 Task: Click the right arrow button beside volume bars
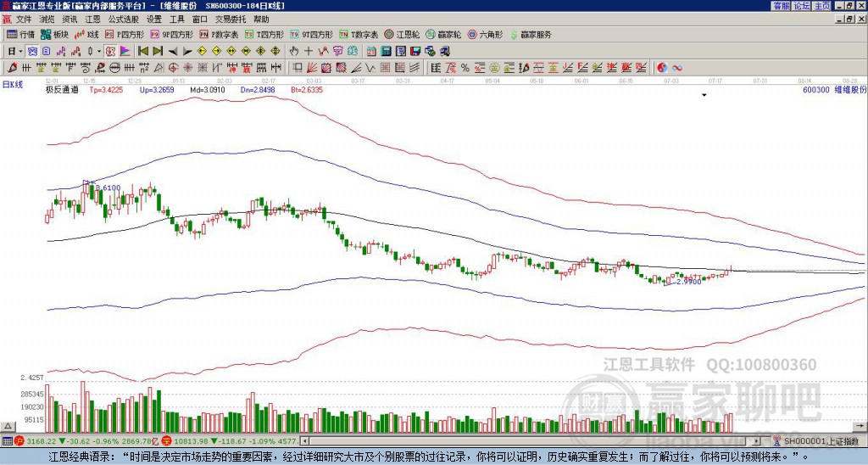(860, 426)
